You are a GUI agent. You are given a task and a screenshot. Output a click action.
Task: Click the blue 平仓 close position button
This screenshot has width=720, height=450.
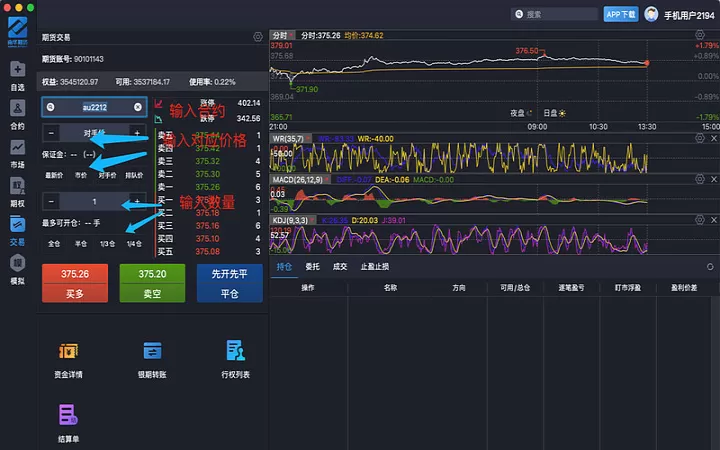[230, 283]
